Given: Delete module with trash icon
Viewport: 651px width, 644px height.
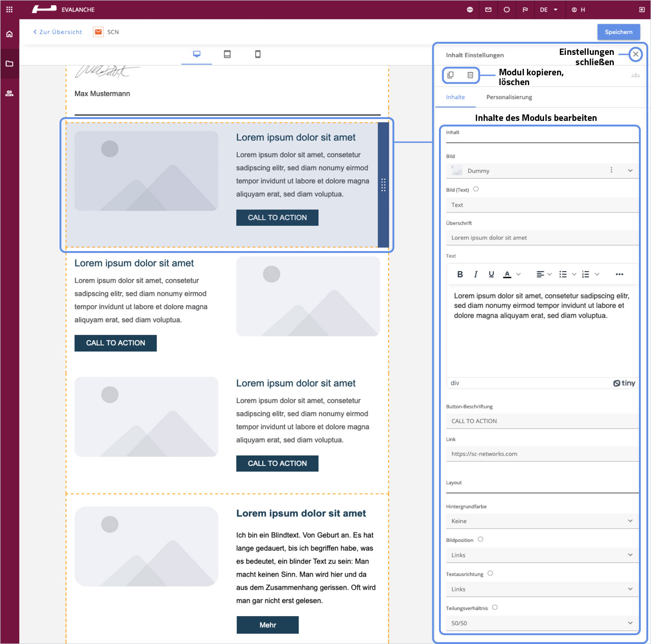Looking at the screenshot, I should [x=470, y=75].
